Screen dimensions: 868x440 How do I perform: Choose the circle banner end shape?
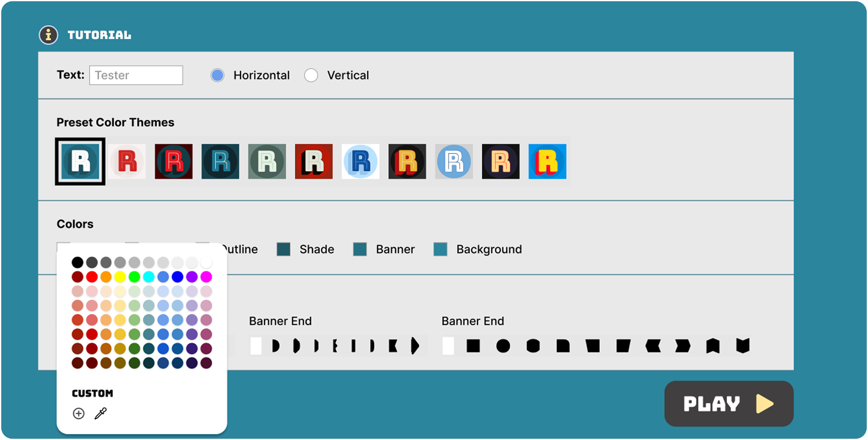click(503, 346)
